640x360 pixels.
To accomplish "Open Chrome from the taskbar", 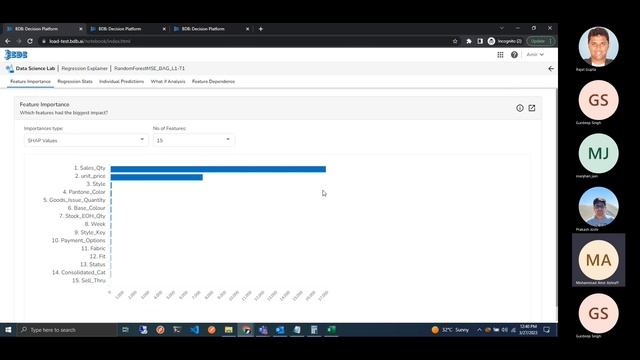I will click(x=246, y=330).
